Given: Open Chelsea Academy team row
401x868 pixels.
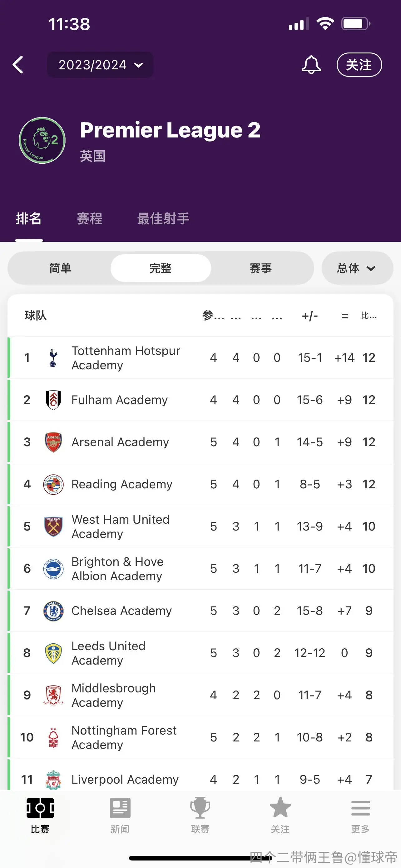Looking at the screenshot, I should pyautogui.click(x=200, y=611).
